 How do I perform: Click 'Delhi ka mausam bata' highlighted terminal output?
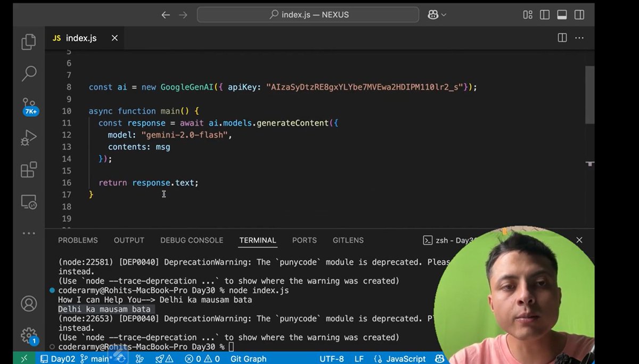(x=104, y=309)
